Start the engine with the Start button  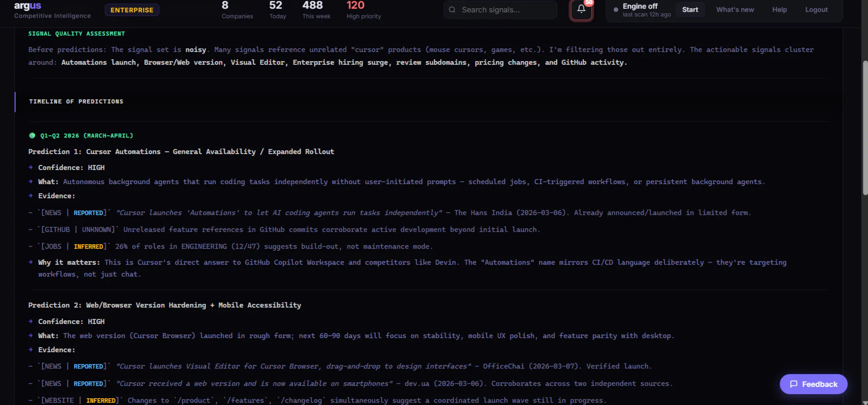pyautogui.click(x=690, y=10)
